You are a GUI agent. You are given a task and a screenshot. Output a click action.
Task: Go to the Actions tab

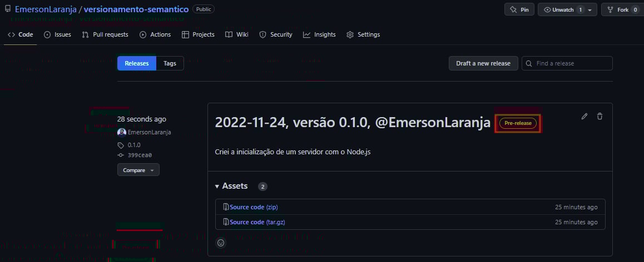click(155, 34)
